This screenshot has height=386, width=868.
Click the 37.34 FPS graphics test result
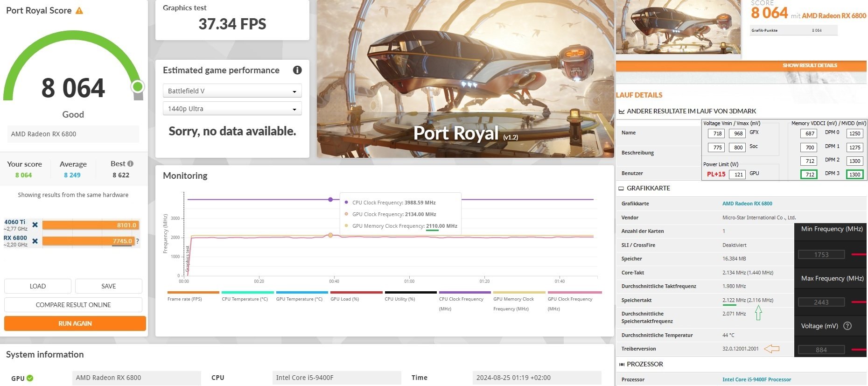(x=232, y=24)
